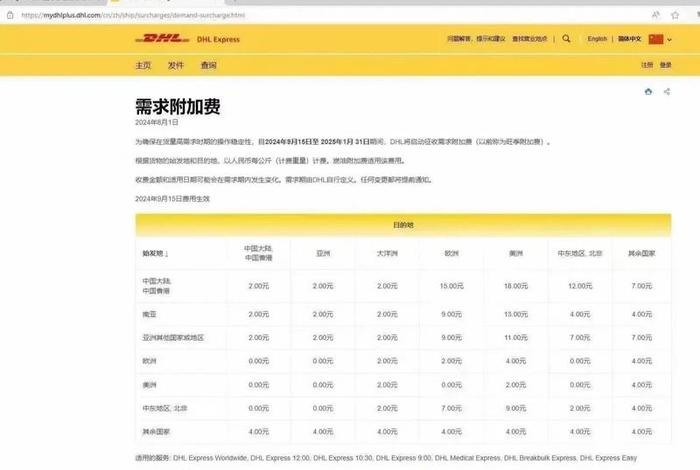
Task: Click the 12.00元 table cell
Action: (580, 286)
